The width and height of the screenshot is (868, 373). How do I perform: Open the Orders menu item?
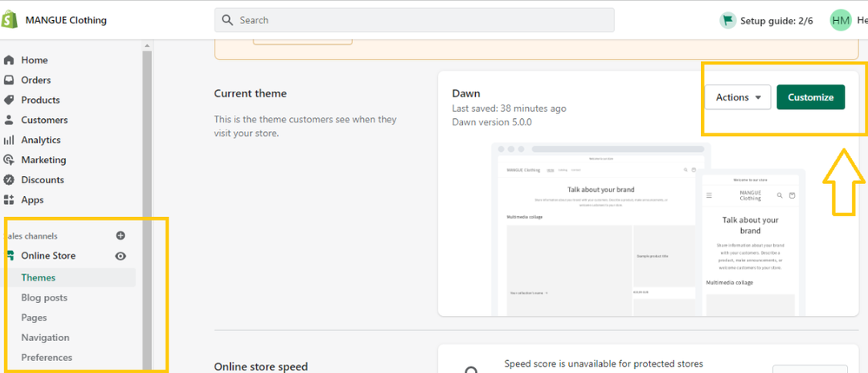click(36, 80)
